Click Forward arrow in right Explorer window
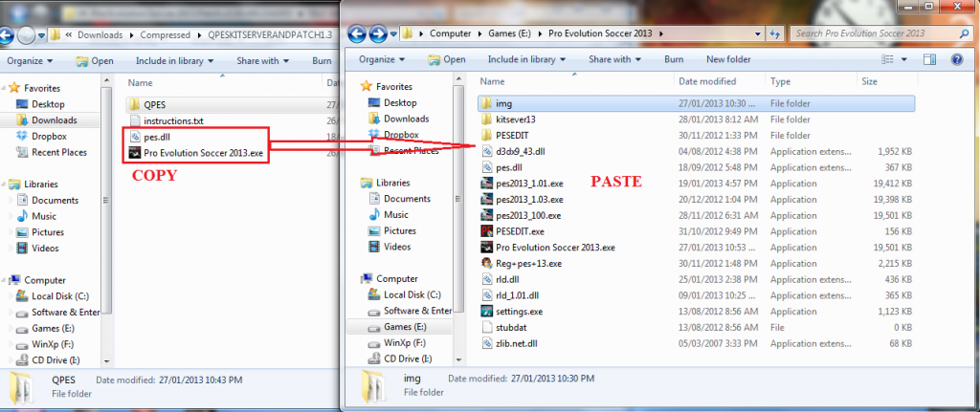Image resolution: width=980 pixels, height=412 pixels. (378, 33)
